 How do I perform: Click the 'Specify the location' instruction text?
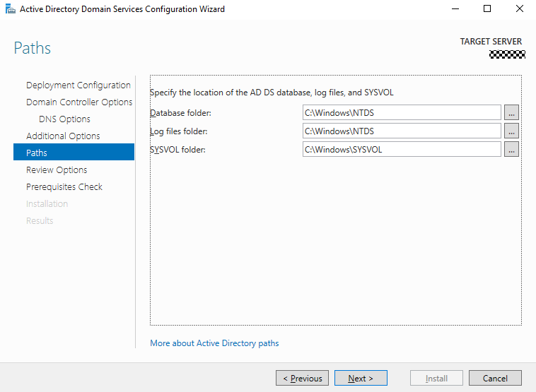(272, 93)
